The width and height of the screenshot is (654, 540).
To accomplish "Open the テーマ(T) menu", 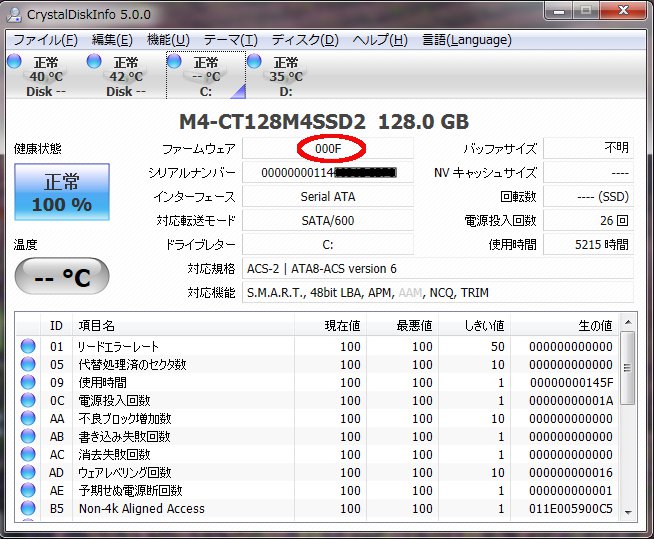I will tap(231, 40).
